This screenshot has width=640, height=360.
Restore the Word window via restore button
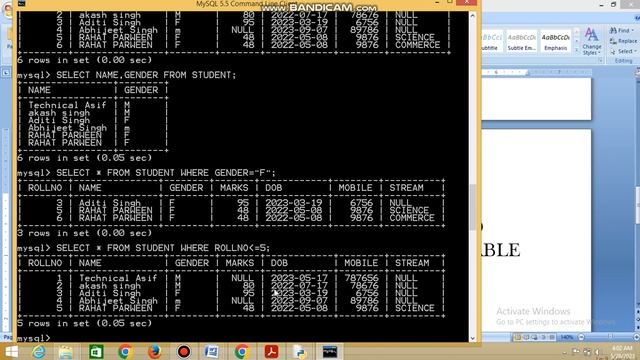(x=613, y=4)
